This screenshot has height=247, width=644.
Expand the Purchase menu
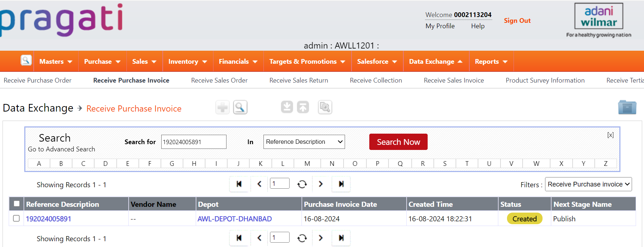(102, 62)
